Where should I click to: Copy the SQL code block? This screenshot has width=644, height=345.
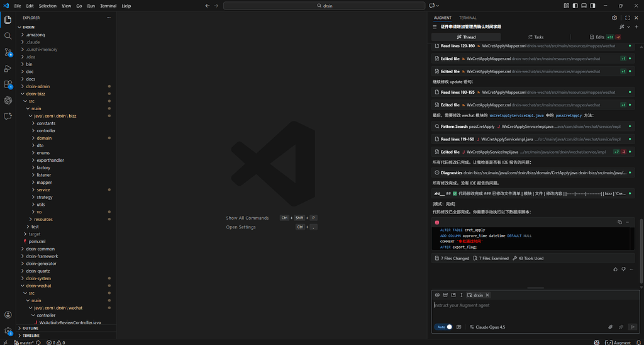coord(619,222)
